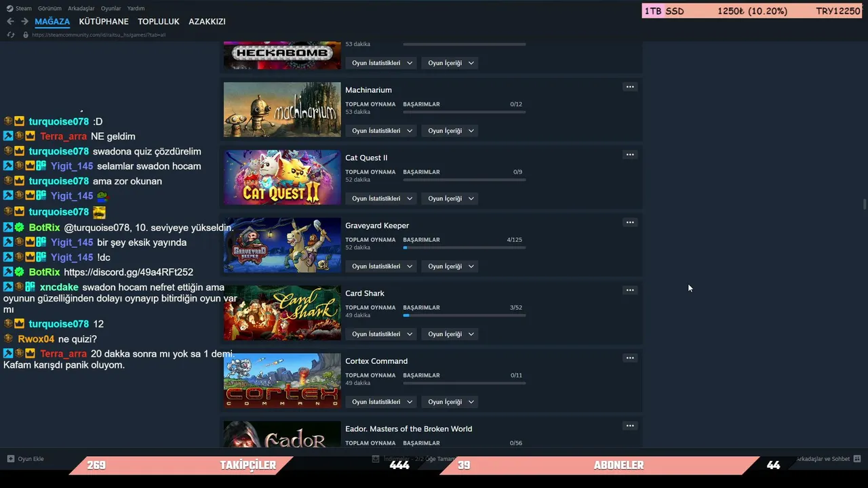
Task: Click the 0/56 achievements count for Eador
Action: [x=516, y=443]
